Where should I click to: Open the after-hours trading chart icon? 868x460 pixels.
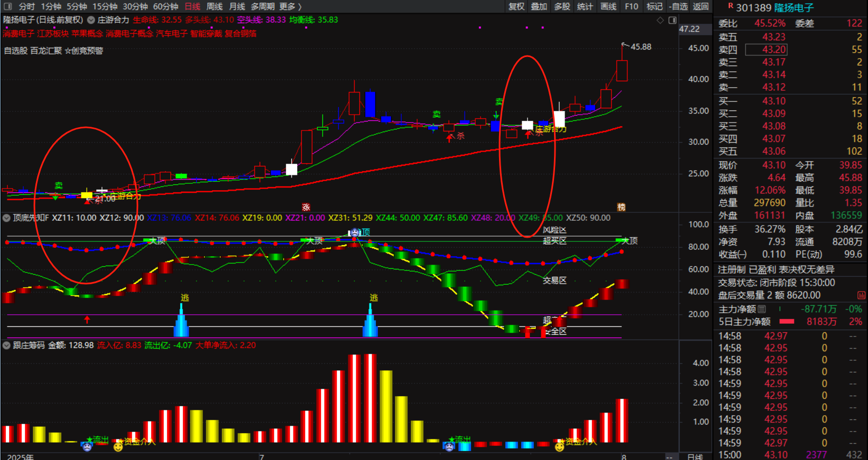coord(861,295)
